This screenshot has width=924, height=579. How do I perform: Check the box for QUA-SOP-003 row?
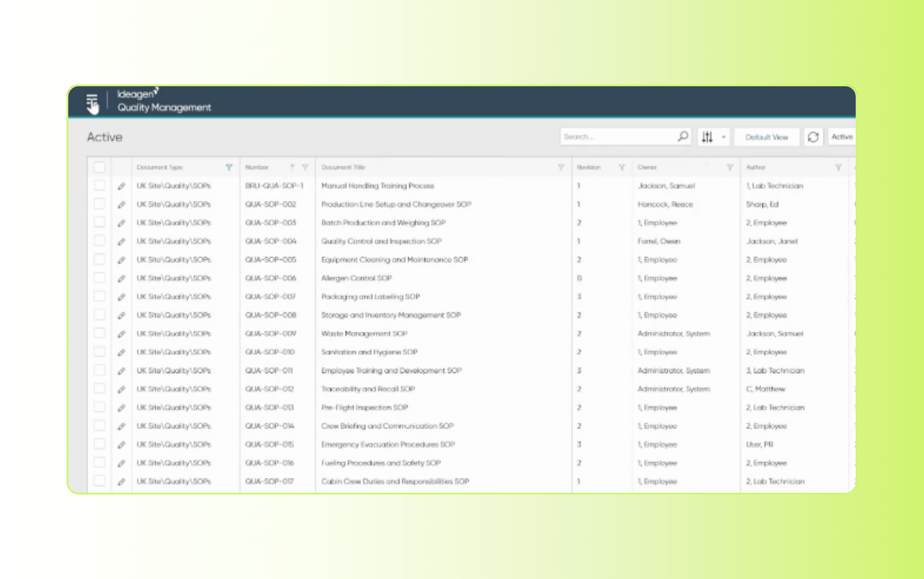tap(100, 222)
